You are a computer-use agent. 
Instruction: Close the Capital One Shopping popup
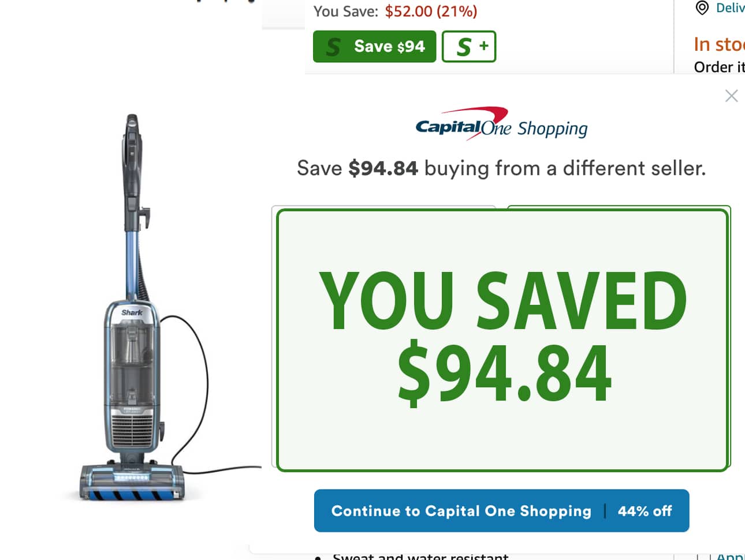(731, 96)
